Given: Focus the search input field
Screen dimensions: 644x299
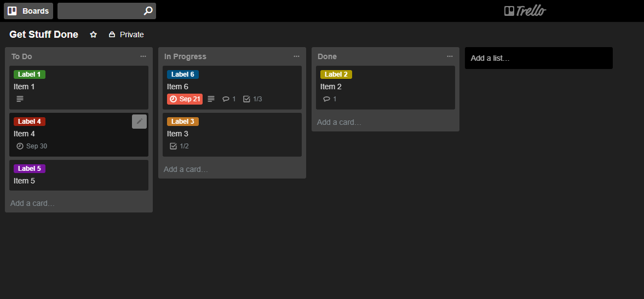Looking at the screenshot, I should [107, 11].
